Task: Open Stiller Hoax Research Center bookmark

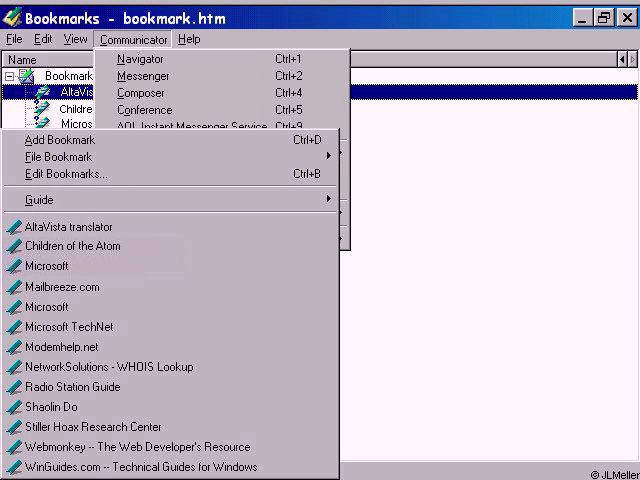Action: coord(93,427)
